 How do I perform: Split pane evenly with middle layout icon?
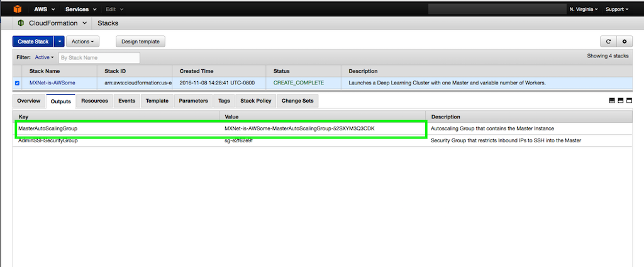pyautogui.click(x=621, y=100)
